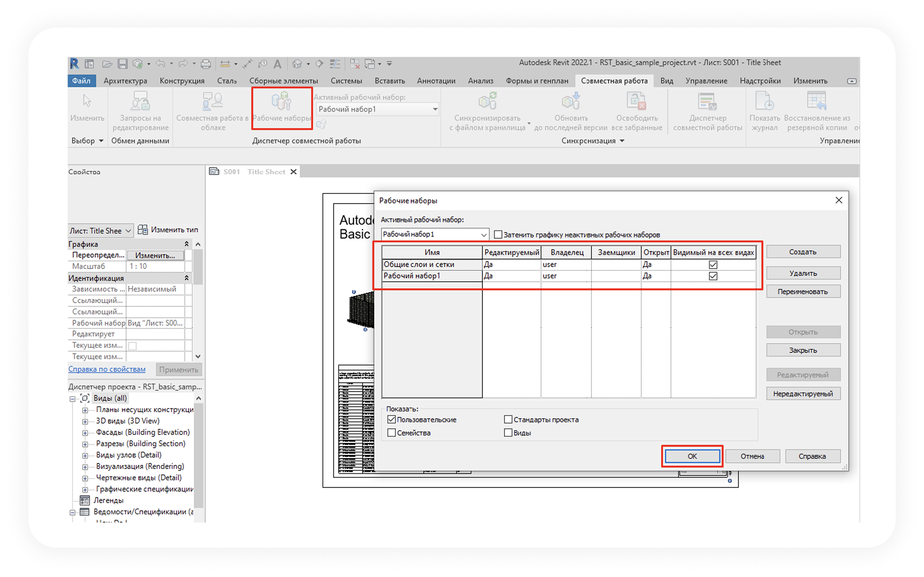The image size is (924, 577).
Task: Click the Обновить до последней версии icon
Action: coord(570,102)
